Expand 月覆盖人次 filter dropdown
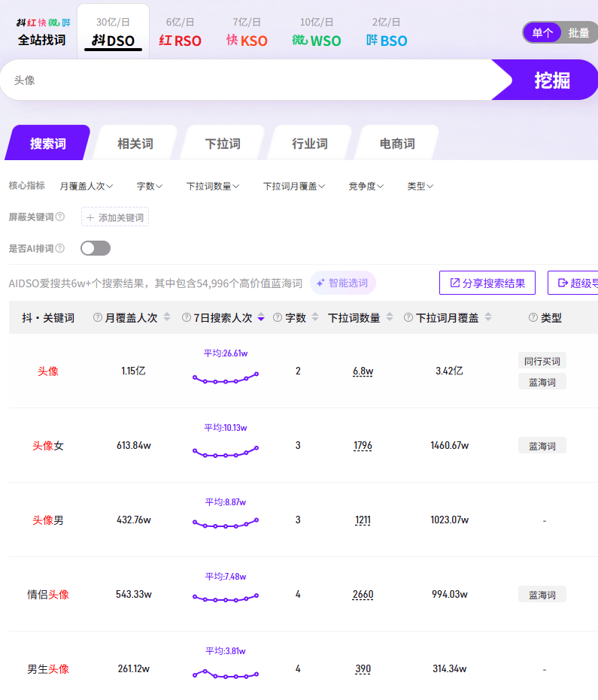The height and width of the screenshot is (700, 598). (86, 186)
